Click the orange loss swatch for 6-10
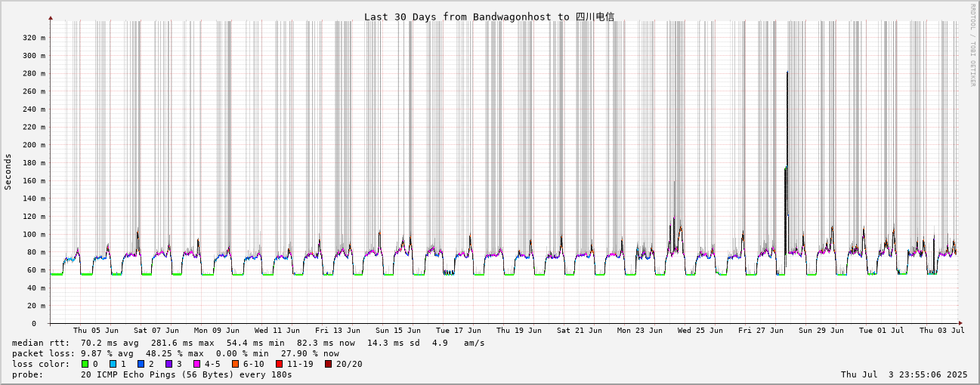The image size is (980, 385). coord(235,364)
